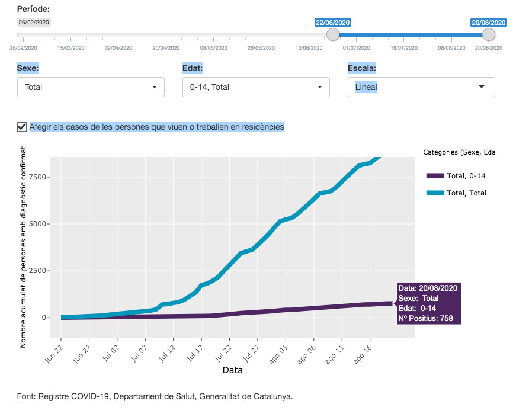This screenshot has width=529, height=420.
Task: Click the 19/07/2020 tick label on slider
Action: (403, 47)
